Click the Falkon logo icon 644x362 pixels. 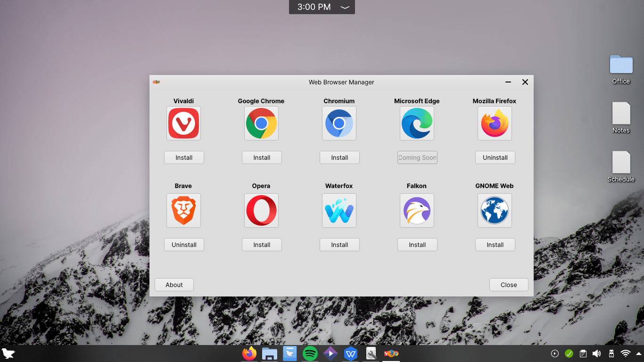(x=417, y=210)
